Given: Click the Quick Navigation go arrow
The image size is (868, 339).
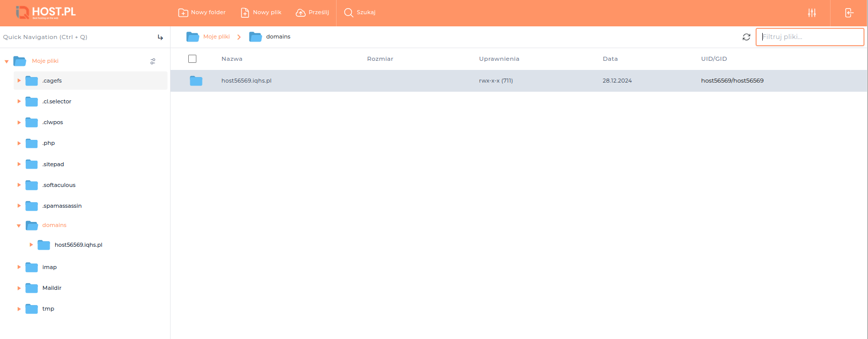Looking at the screenshot, I should tap(160, 37).
